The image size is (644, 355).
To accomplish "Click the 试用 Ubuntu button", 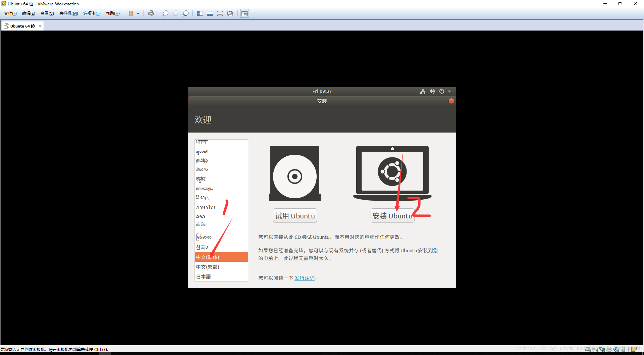I will click(295, 216).
